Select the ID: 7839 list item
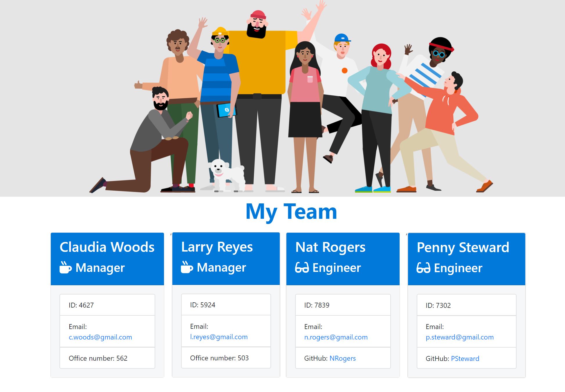The image size is (565, 392). (x=343, y=305)
